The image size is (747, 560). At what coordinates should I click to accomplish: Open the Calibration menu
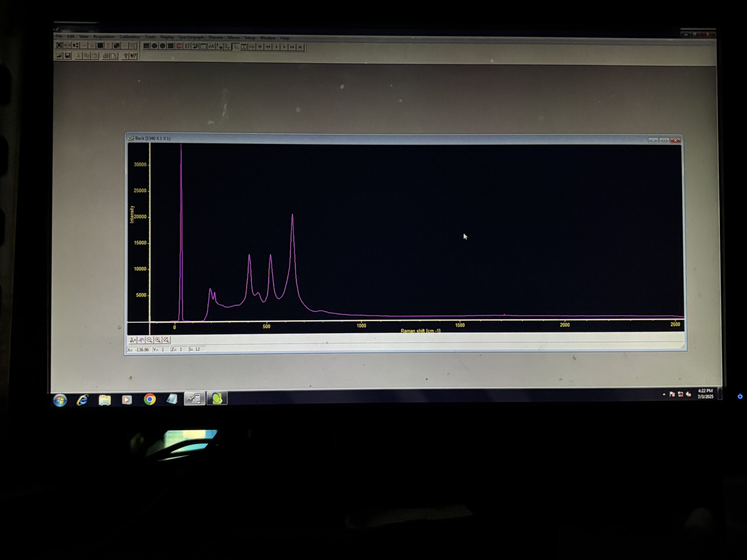[x=130, y=37]
